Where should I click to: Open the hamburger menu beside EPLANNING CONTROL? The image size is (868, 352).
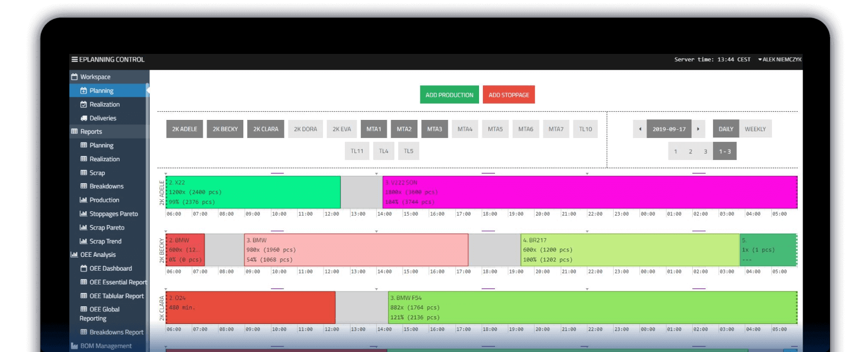click(74, 59)
